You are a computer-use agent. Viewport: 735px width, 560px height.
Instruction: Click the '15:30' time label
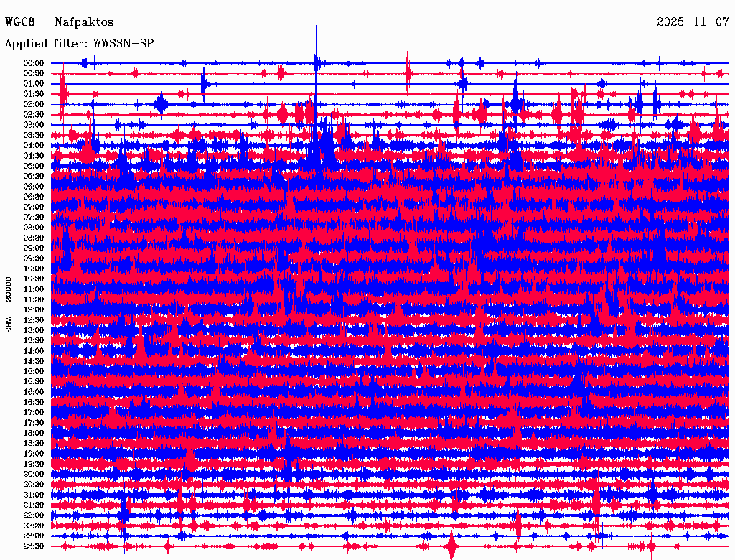(34, 382)
